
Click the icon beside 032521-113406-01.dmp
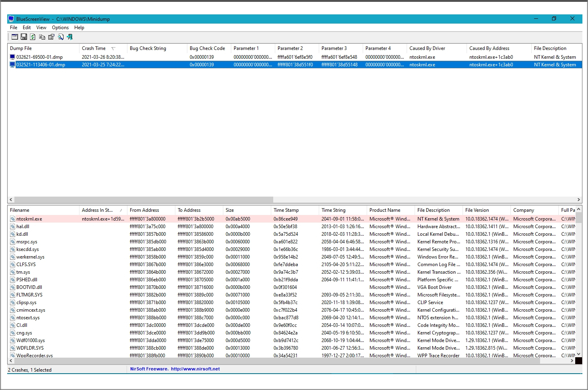pos(12,65)
